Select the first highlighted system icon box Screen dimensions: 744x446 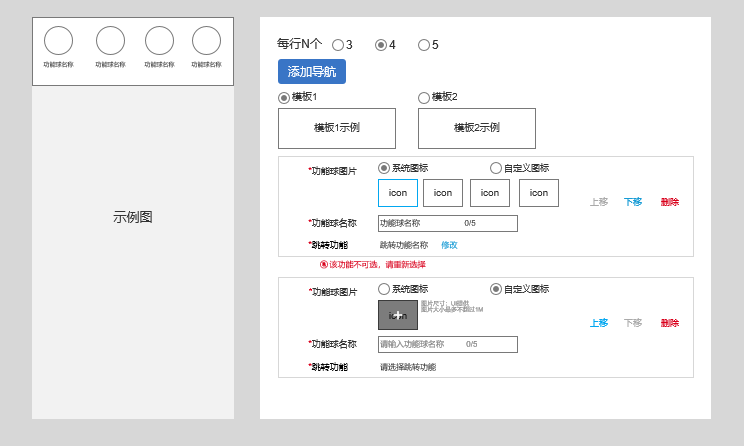pyautogui.click(x=397, y=193)
